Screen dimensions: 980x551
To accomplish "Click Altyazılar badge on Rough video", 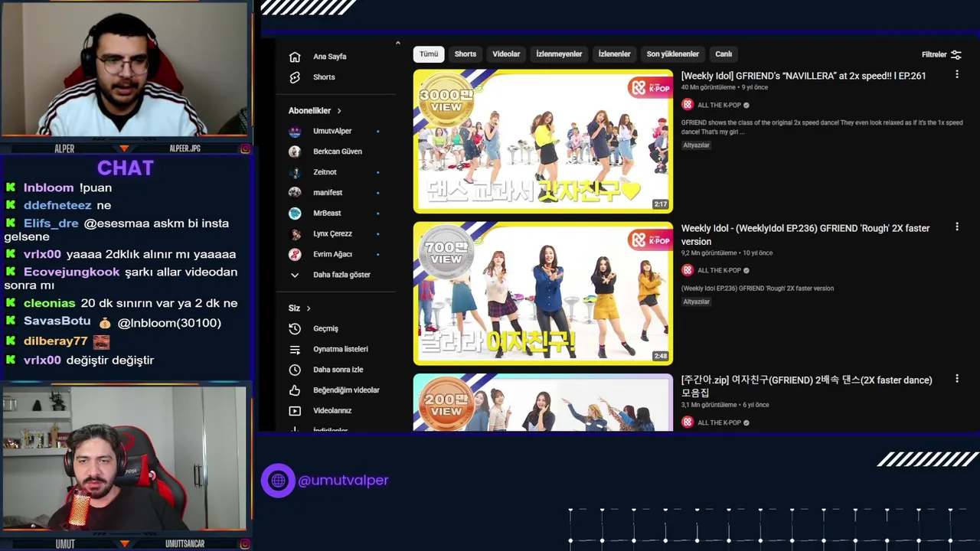I will pyautogui.click(x=697, y=302).
